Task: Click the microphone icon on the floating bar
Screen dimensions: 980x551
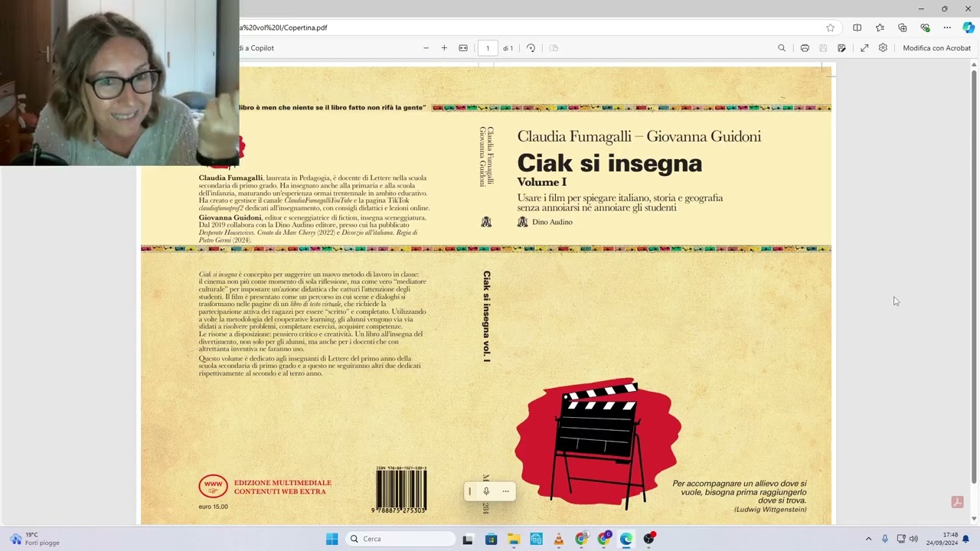Action: [x=486, y=491]
